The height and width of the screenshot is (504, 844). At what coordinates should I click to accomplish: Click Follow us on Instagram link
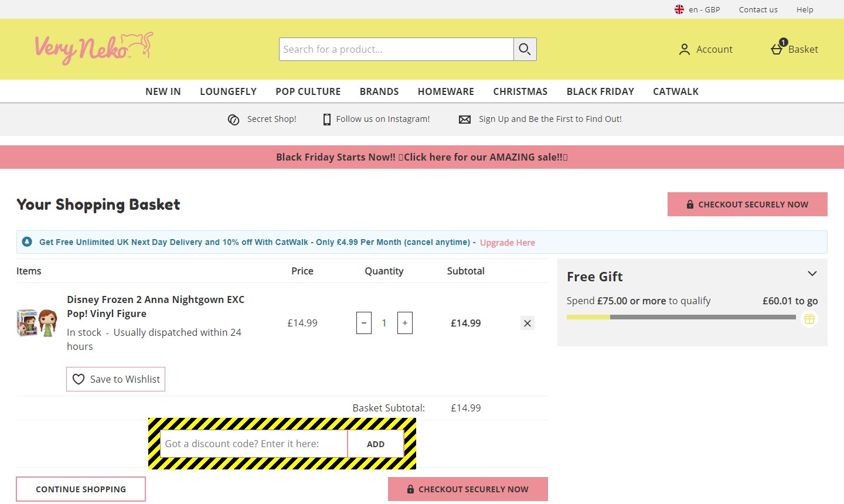[383, 119]
